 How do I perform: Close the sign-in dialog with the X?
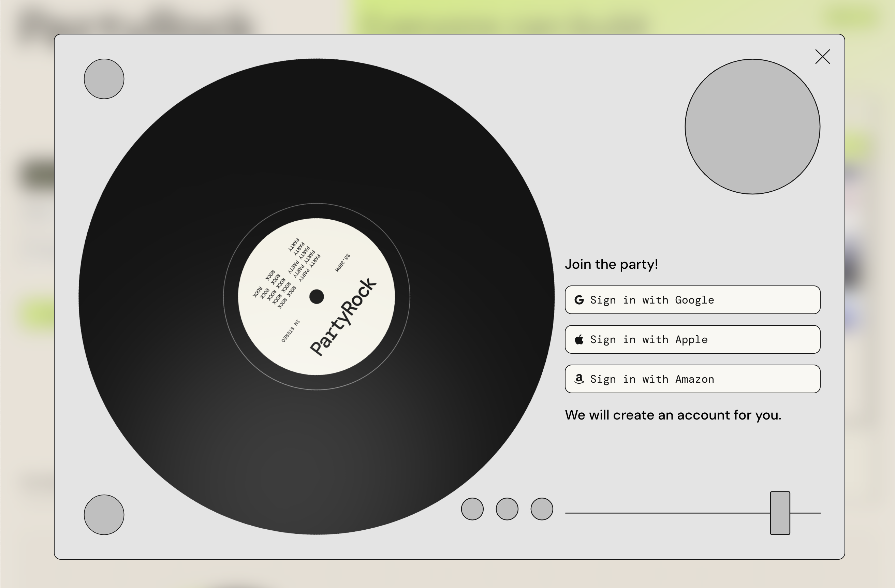point(822,57)
